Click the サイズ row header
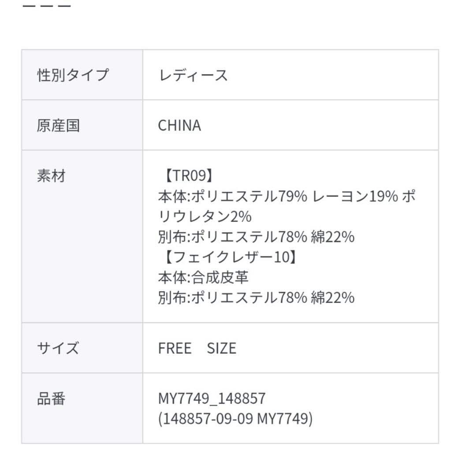The height and width of the screenshot is (476, 476). pyautogui.click(x=82, y=348)
